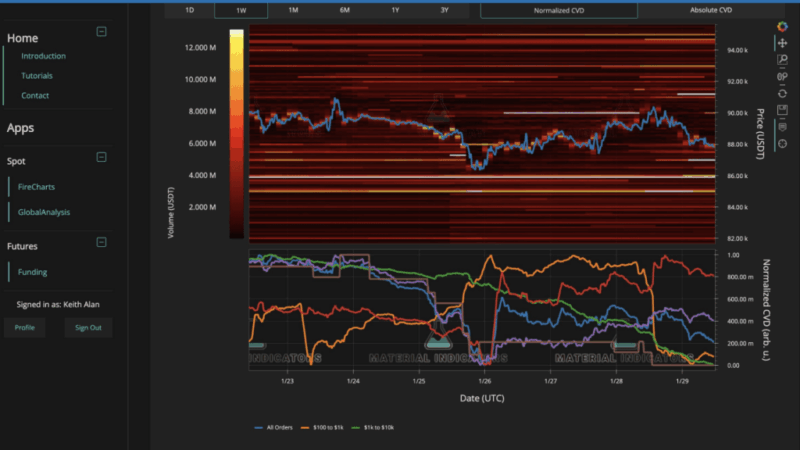
Task: Collapse the Futures section
Action: [x=102, y=242]
